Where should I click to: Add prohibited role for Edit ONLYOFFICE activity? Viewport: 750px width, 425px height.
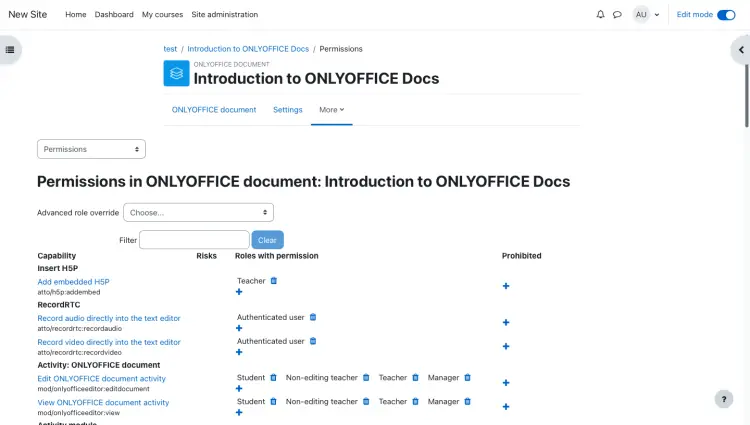[506, 382]
